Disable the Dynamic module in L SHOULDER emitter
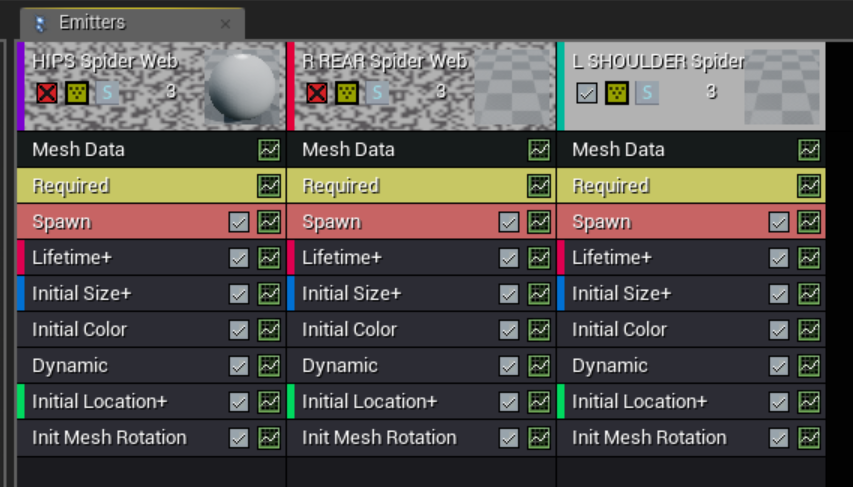853x487 pixels. (779, 366)
